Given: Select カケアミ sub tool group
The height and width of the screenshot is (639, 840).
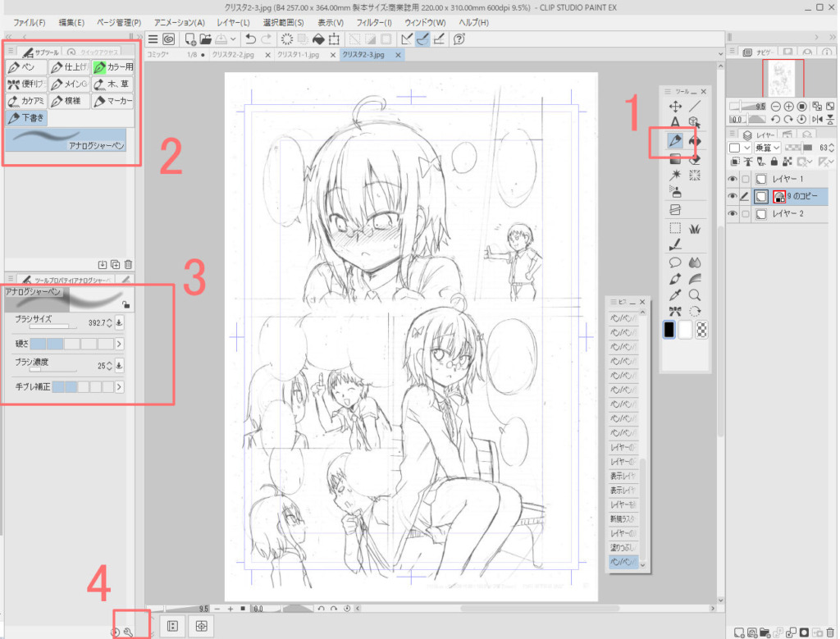Looking at the screenshot, I should pos(26,101).
